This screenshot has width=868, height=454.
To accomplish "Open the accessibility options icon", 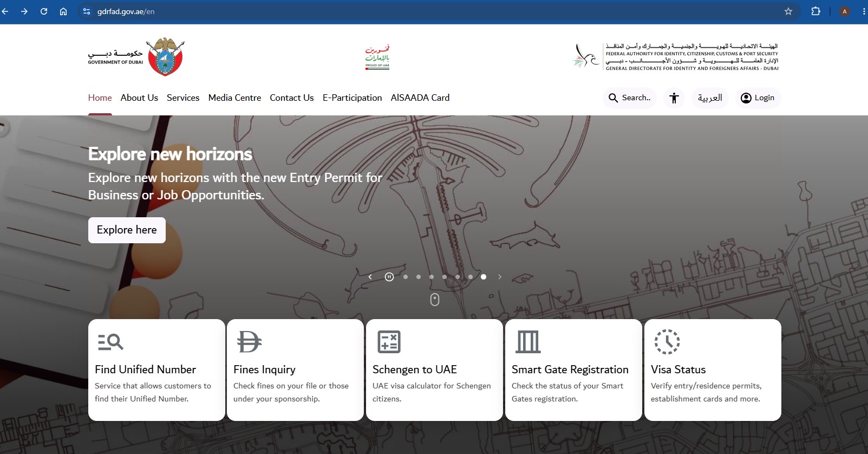I will click(x=674, y=98).
